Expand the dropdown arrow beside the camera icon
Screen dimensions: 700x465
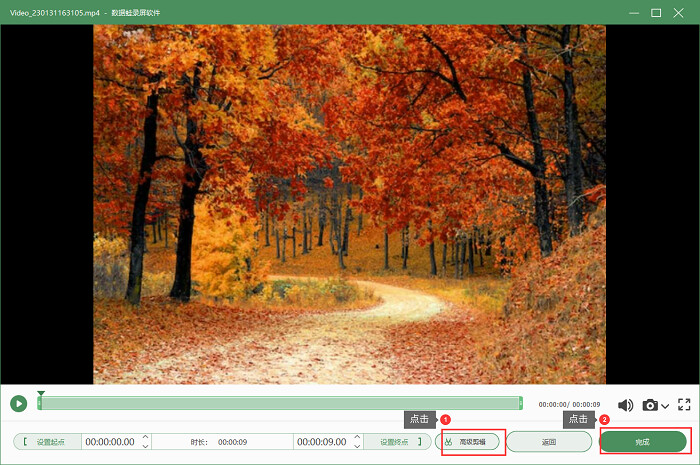coord(665,406)
